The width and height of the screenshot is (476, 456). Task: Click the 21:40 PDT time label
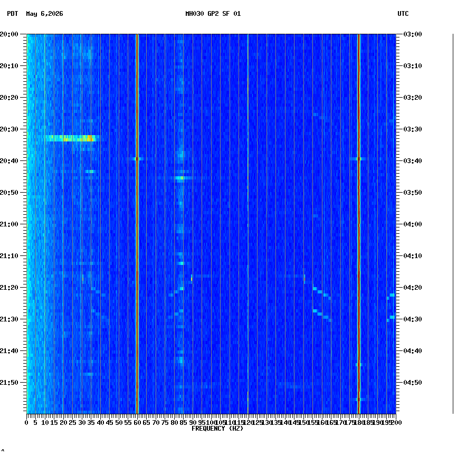tap(9, 350)
